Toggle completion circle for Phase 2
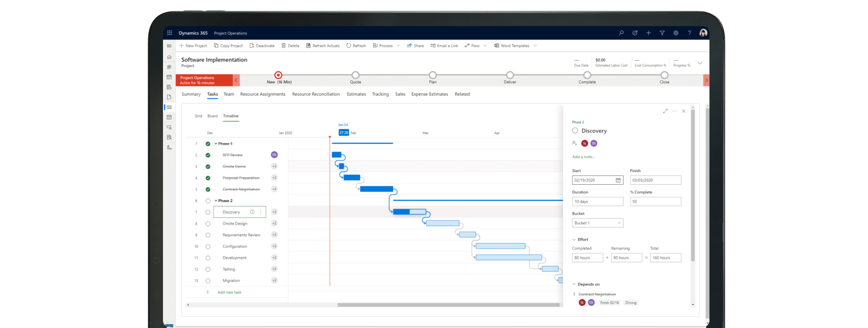This screenshot has width=868, height=328. pyautogui.click(x=208, y=201)
